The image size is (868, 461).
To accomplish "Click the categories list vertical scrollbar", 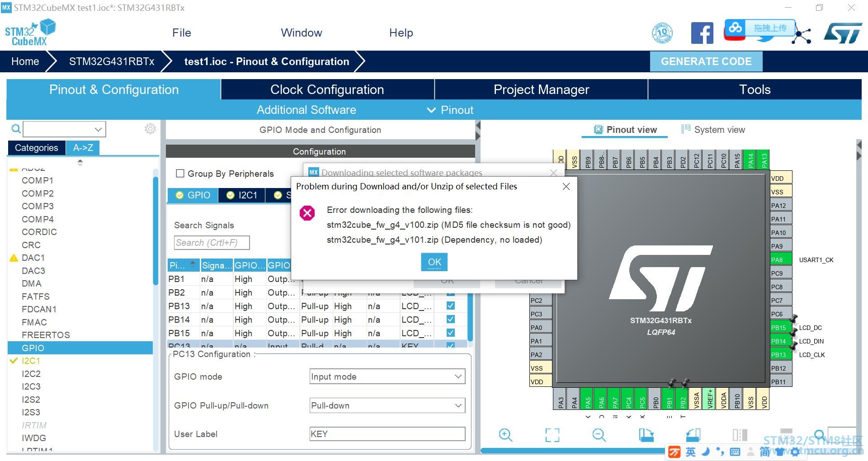I will [156, 230].
